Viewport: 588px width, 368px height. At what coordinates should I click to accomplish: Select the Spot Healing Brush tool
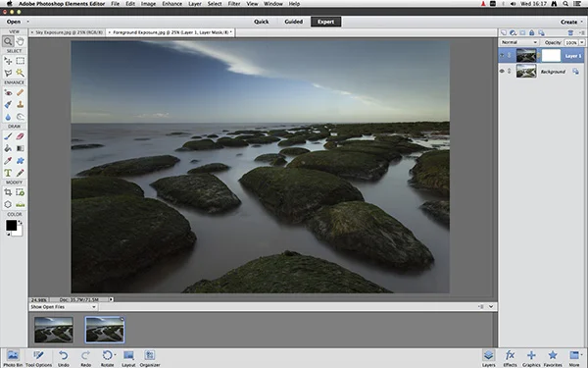(21, 92)
